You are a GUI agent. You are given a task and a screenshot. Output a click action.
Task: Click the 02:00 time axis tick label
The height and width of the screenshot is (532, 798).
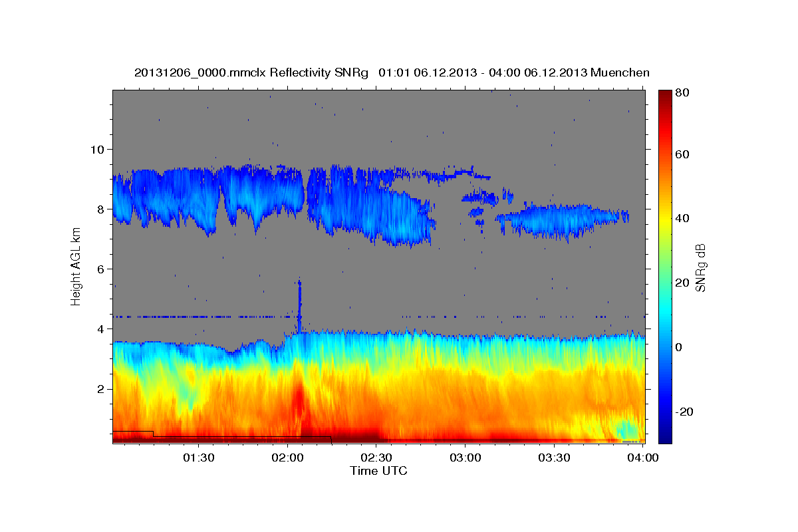(289, 458)
